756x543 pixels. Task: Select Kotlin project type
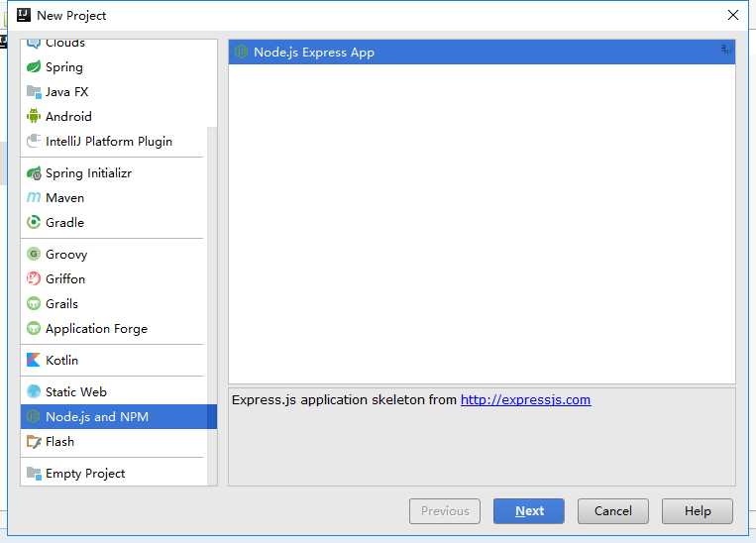coord(114,361)
